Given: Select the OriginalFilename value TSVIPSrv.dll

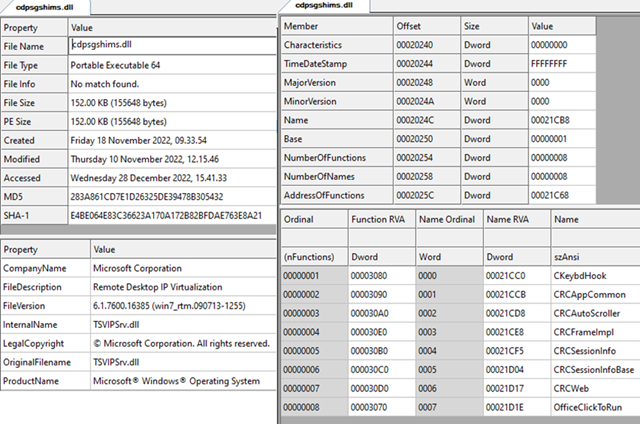Looking at the screenshot, I should [116, 362].
